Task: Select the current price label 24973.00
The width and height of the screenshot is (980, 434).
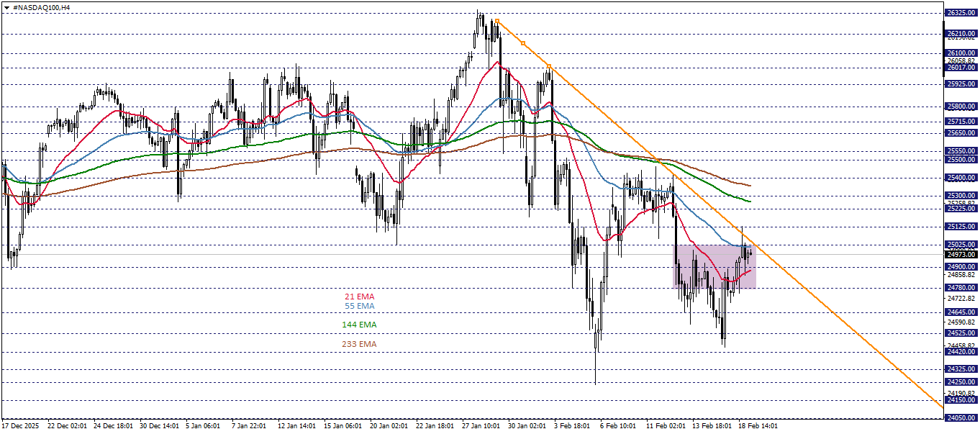Action: click(960, 256)
